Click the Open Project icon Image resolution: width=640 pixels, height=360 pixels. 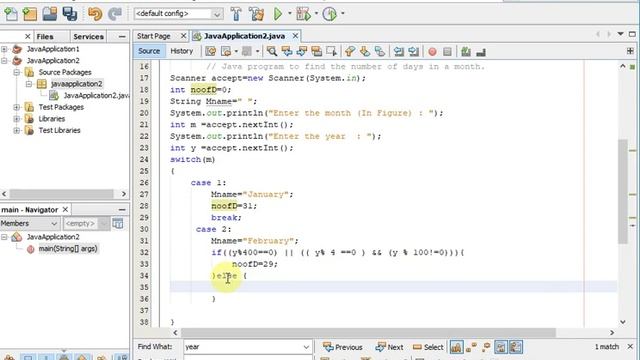(x=50, y=14)
